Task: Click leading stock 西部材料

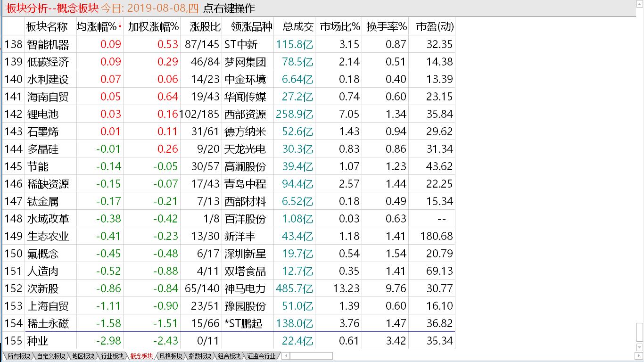Action: [x=245, y=201]
